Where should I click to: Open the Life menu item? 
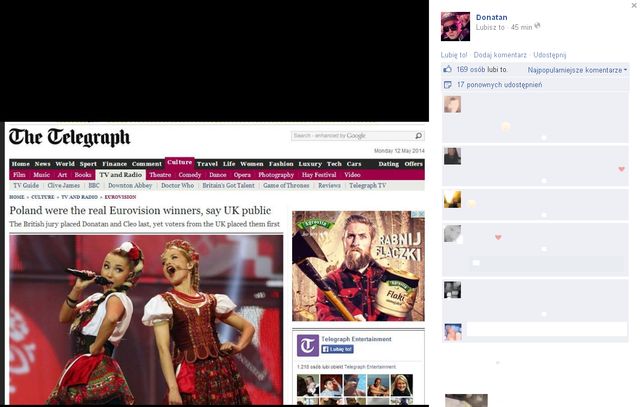229,164
